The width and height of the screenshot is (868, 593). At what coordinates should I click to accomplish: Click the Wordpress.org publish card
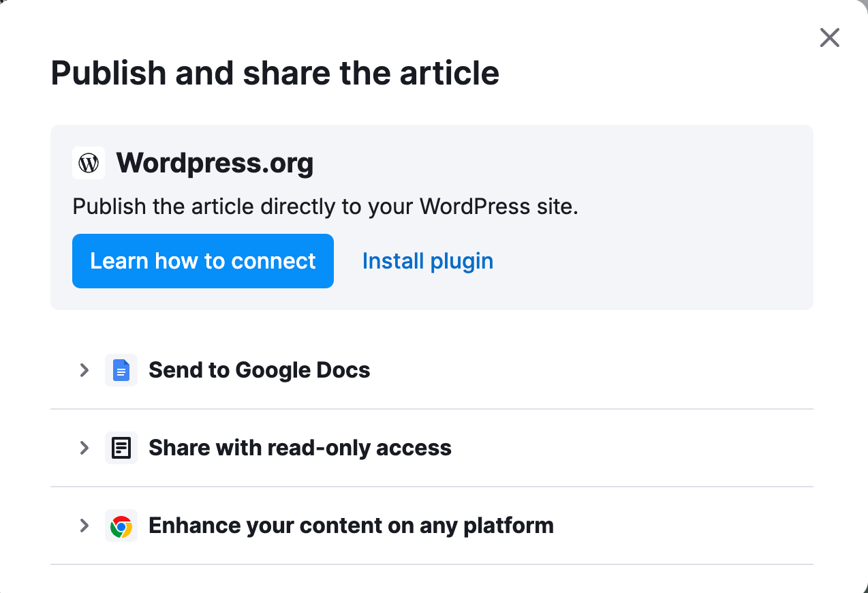[431, 217]
